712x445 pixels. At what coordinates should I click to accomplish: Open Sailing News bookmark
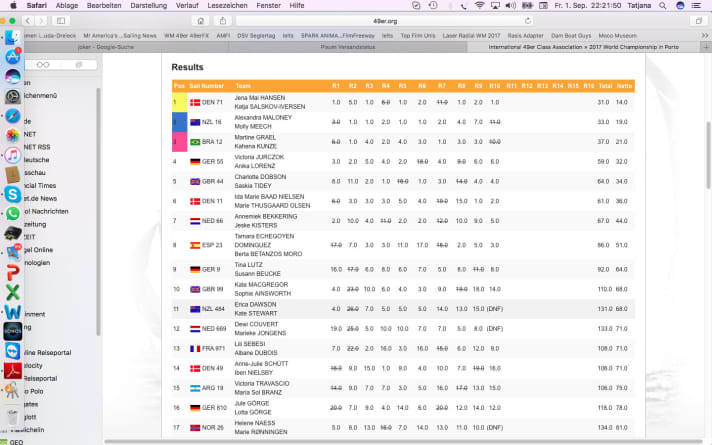120,35
